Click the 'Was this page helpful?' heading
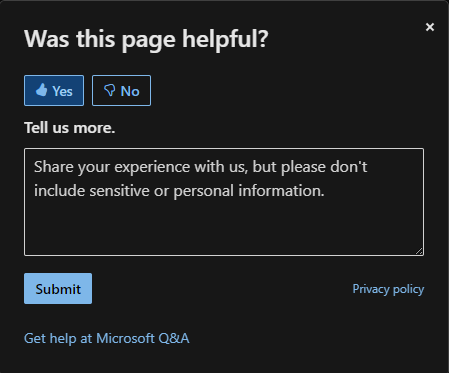This screenshot has width=449, height=373. tap(146, 39)
